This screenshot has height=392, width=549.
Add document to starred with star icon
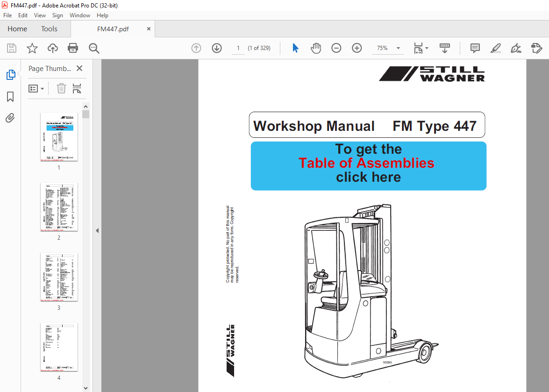click(x=32, y=48)
